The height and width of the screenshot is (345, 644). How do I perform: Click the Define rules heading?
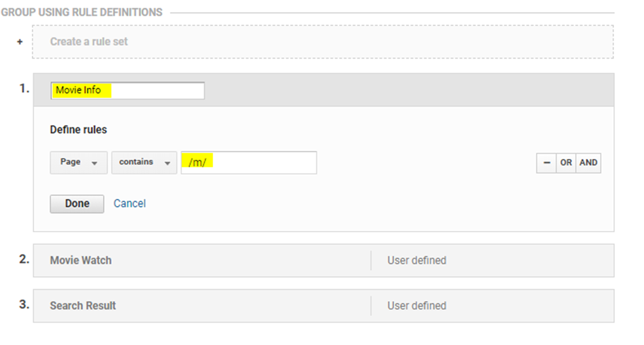[x=78, y=130]
